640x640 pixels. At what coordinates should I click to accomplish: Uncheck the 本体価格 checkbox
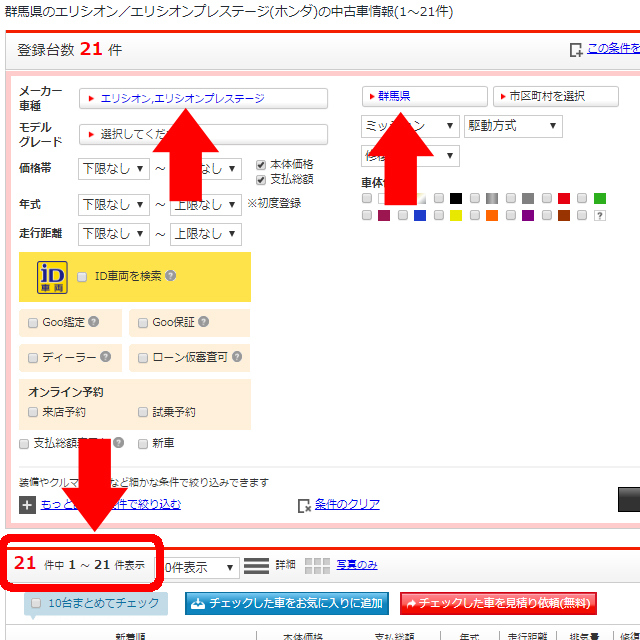tap(261, 165)
